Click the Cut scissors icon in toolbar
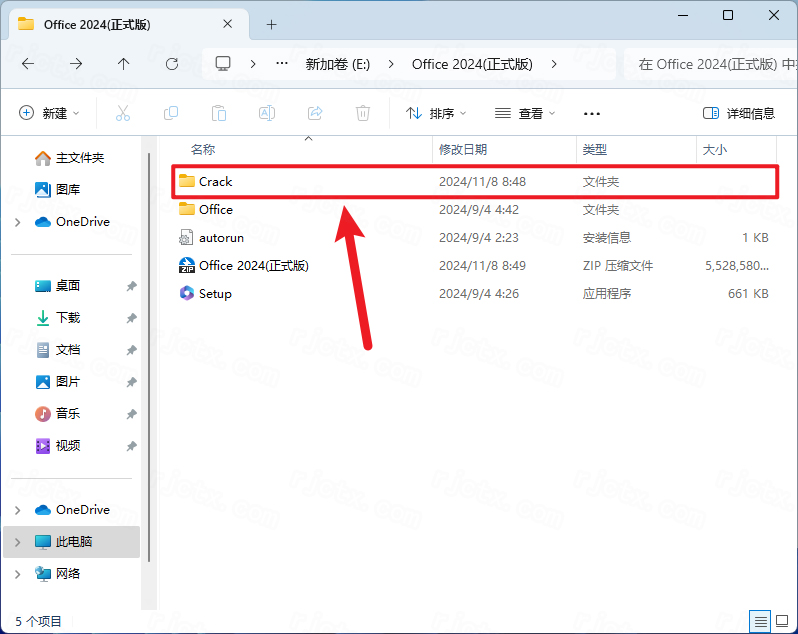Screen dimensions: 798x634 click(x=123, y=113)
